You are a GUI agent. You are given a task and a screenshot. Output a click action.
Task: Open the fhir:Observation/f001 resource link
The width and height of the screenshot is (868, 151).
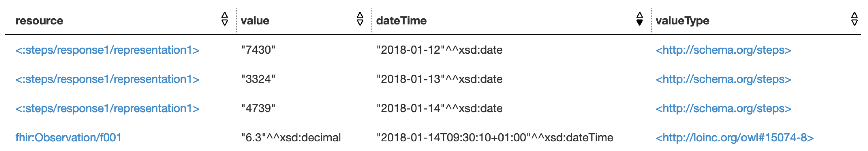(68, 137)
